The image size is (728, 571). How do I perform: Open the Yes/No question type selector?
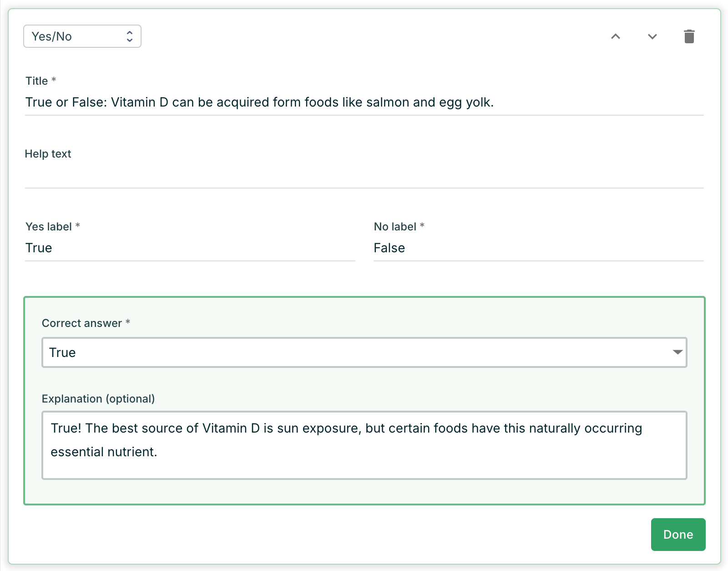(x=82, y=36)
